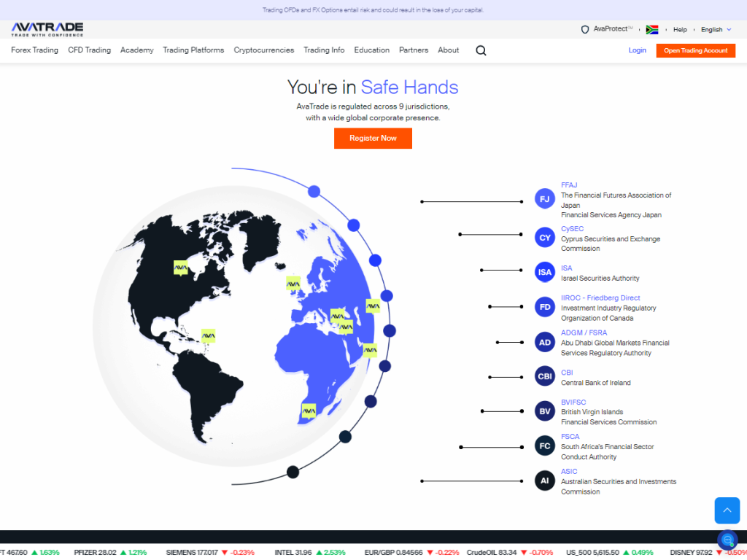Click the South Africa flag icon
The image size is (747, 560).
(652, 30)
